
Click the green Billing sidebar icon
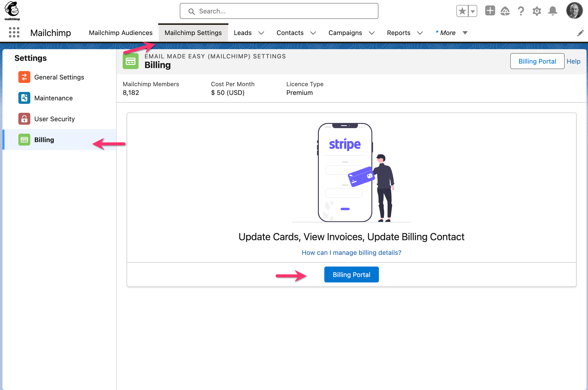[x=24, y=140]
